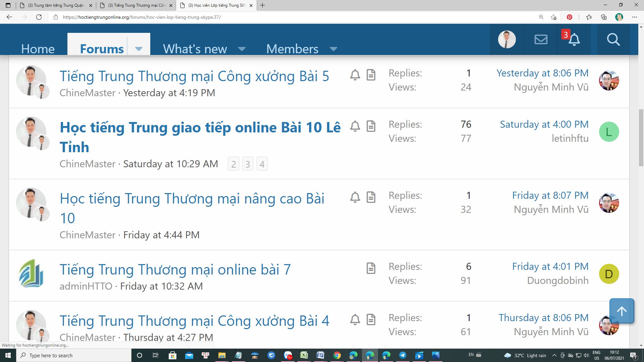Screen dimensions: 644x362
Task: Reload the current page
Action: 39,17
